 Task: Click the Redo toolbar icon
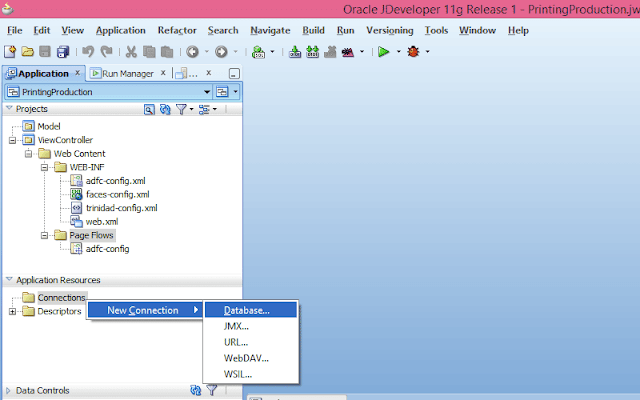[107, 51]
